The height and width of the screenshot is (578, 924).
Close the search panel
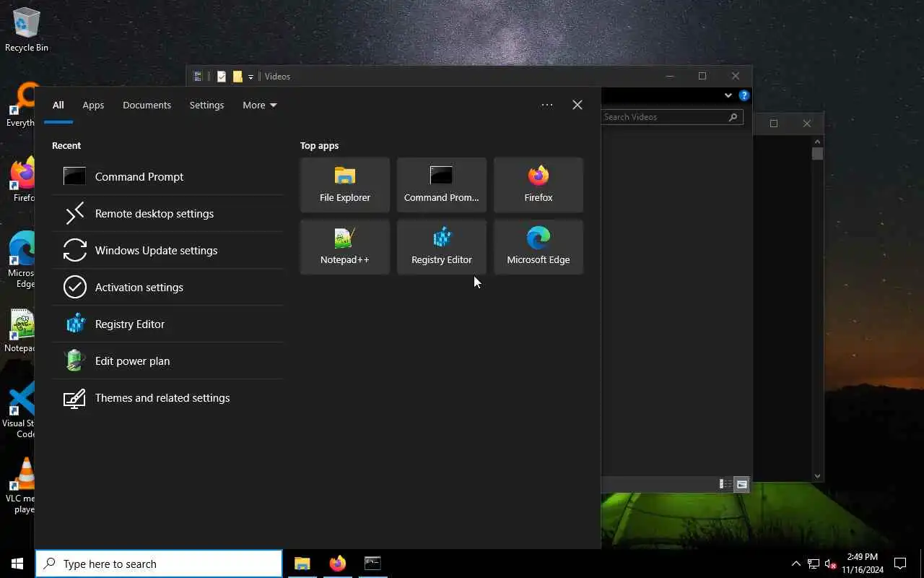pos(577,105)
